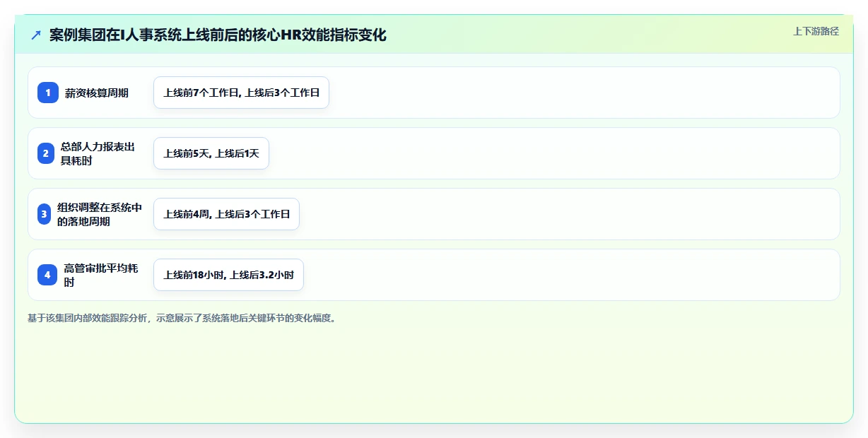This screenshot has height=438, width=868.
Task: Click the 高管审批平均耗时 label
Action: tap(101, 275)
